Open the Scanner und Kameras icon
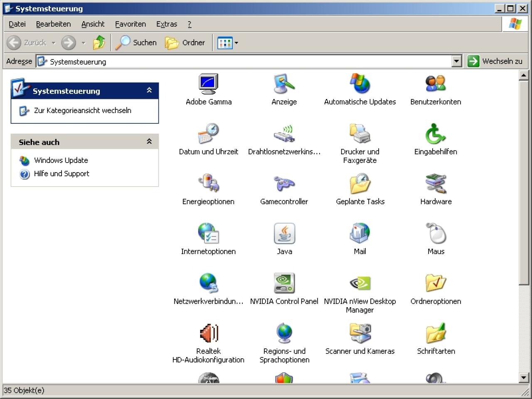 (360, 333)
